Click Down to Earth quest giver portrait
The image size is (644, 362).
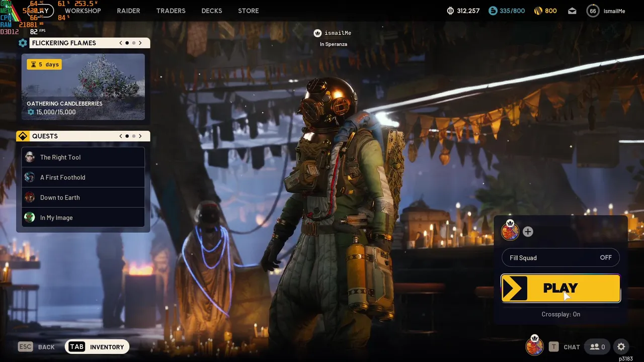(30, 198)
